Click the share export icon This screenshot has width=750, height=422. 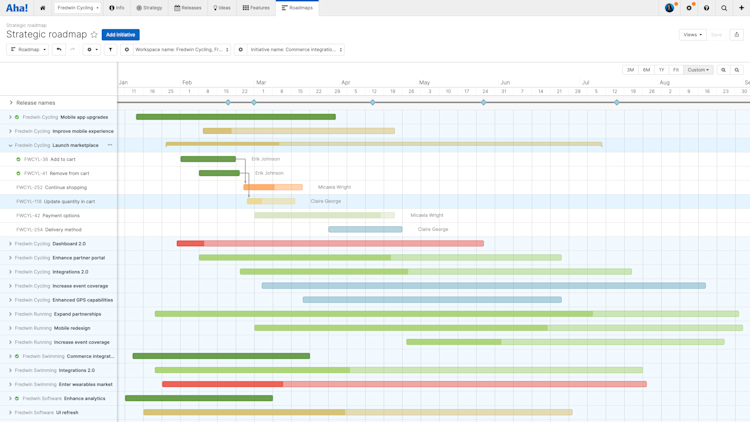coord(737,34)
